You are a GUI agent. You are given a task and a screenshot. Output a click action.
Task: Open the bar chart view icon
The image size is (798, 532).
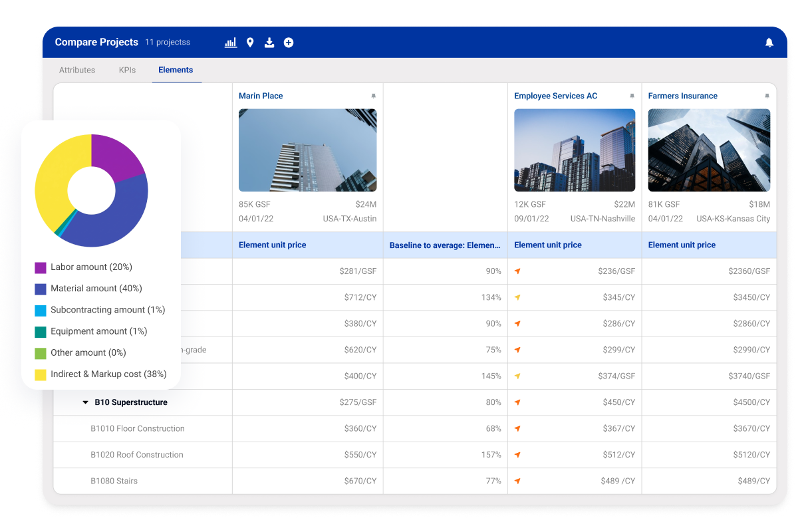[231, 43]
